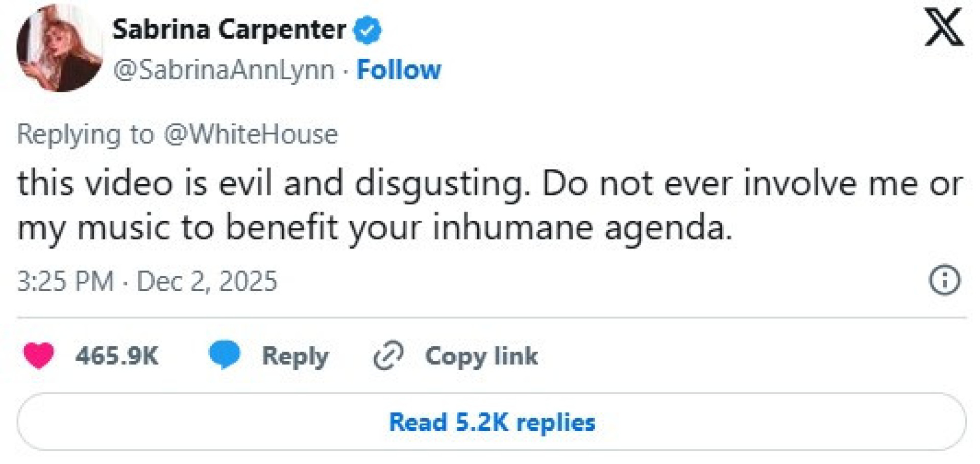Image resolution: width=980 pixels, height=464 pixels.
Task: Click the "Replying to" label text
Action: (x=85, y=135)
